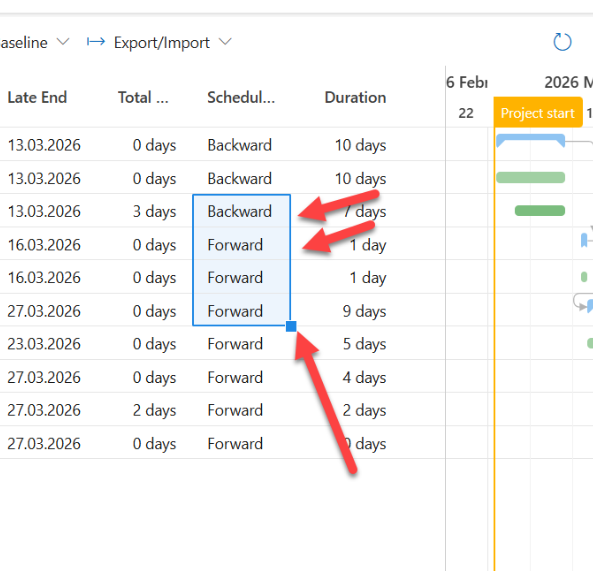The height and width of the screenshot is (571, 593).
Task: Click the light green task bar in Gantt
Action: pos(530,177)
